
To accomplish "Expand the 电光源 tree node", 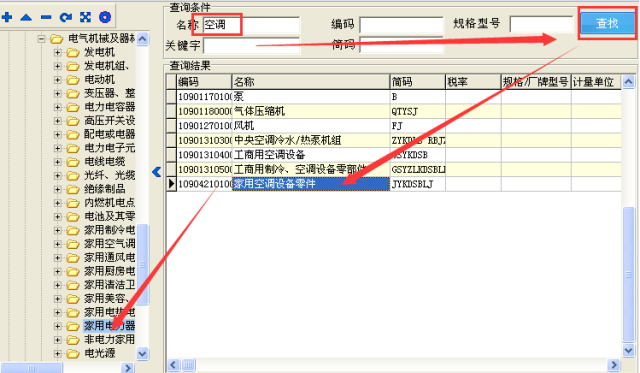I will tap(58, 353).
